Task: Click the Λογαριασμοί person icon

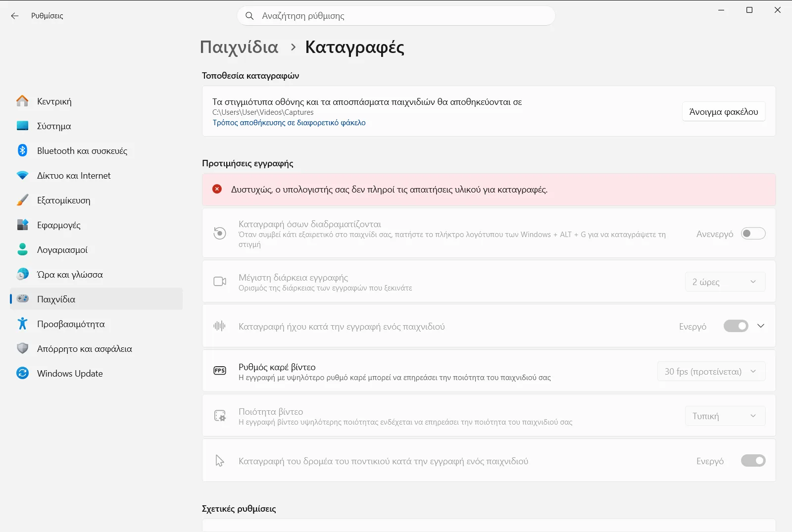Action: point(22,249)
